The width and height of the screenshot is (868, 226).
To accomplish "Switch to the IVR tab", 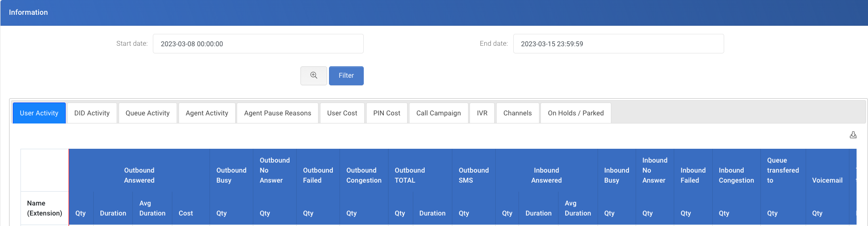I will [x=482, y=113].
